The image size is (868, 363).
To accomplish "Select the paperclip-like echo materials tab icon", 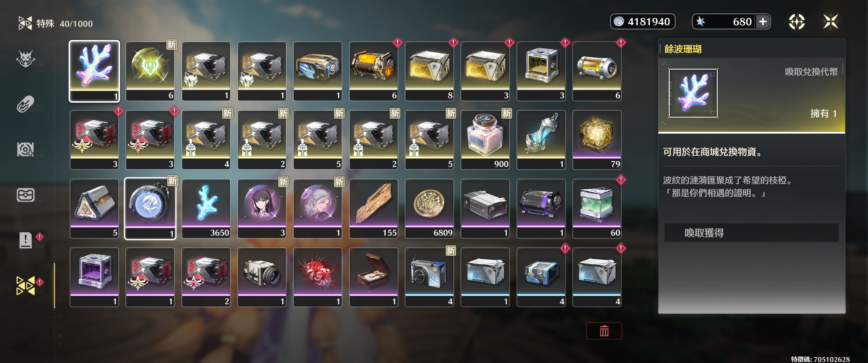I will coord(25,104).
